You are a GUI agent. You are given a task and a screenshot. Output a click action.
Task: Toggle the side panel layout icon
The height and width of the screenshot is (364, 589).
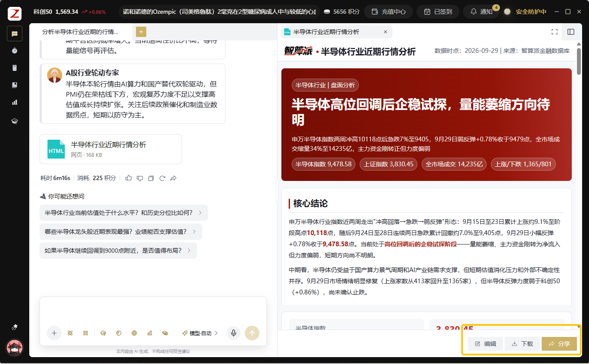(571, 32)
